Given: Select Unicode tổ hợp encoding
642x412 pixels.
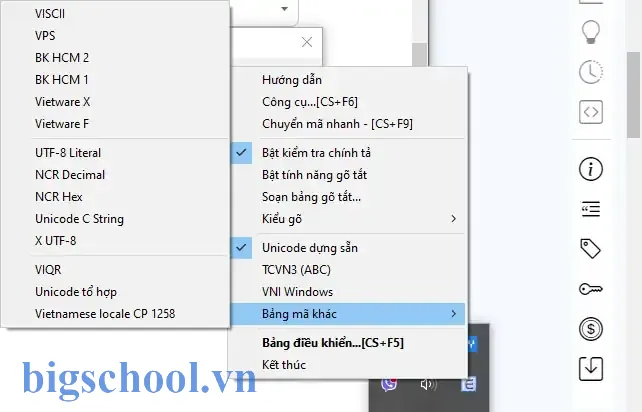Looking at the screenshot, I should (115, 292).
